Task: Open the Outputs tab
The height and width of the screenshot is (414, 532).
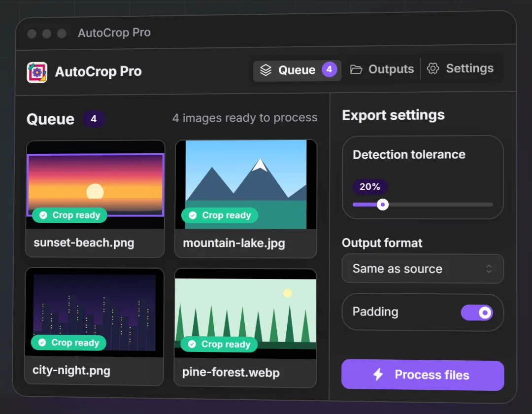Action: tap(382, 69)
